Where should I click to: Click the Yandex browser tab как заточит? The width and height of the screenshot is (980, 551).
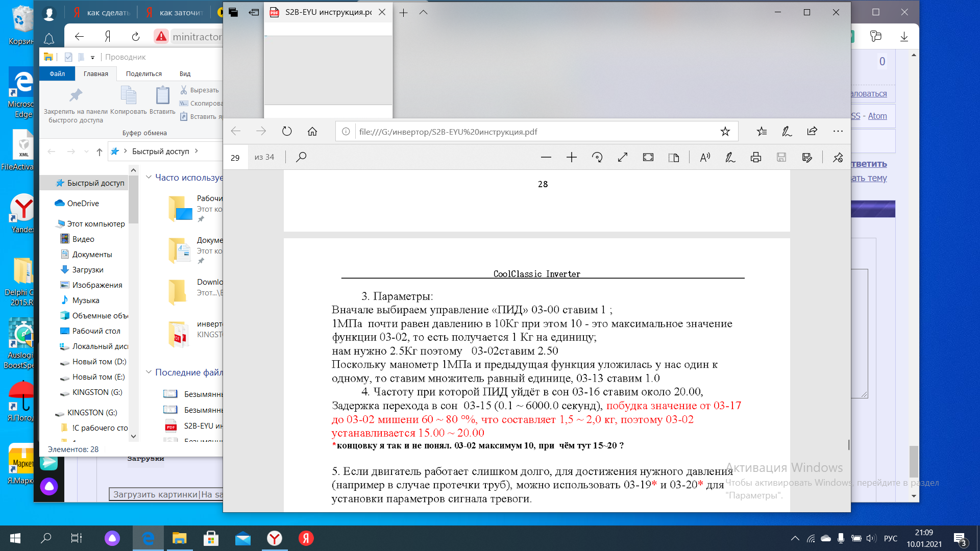174,12
